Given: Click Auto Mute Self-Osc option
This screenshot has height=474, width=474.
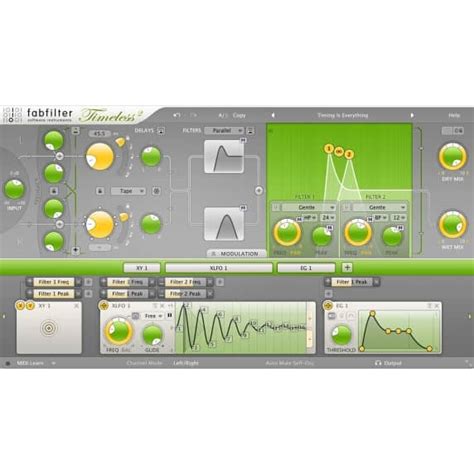Looking at the screenshot, I should [289, 363].
